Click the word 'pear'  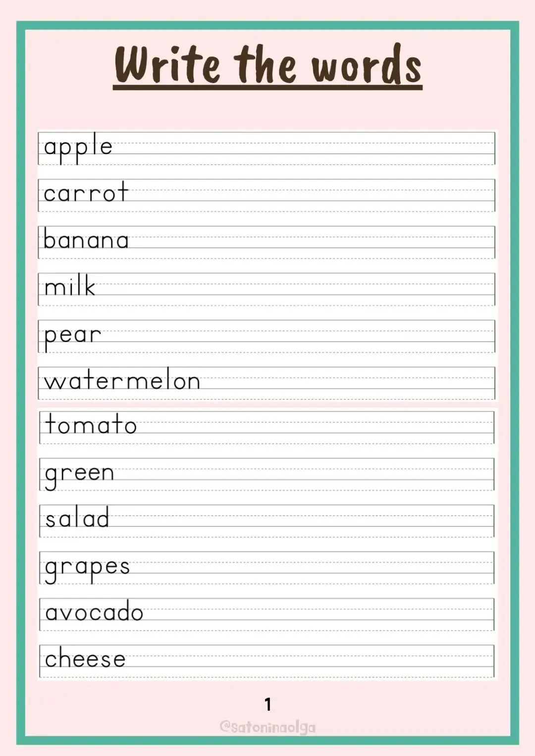click(x=72, y=337)
